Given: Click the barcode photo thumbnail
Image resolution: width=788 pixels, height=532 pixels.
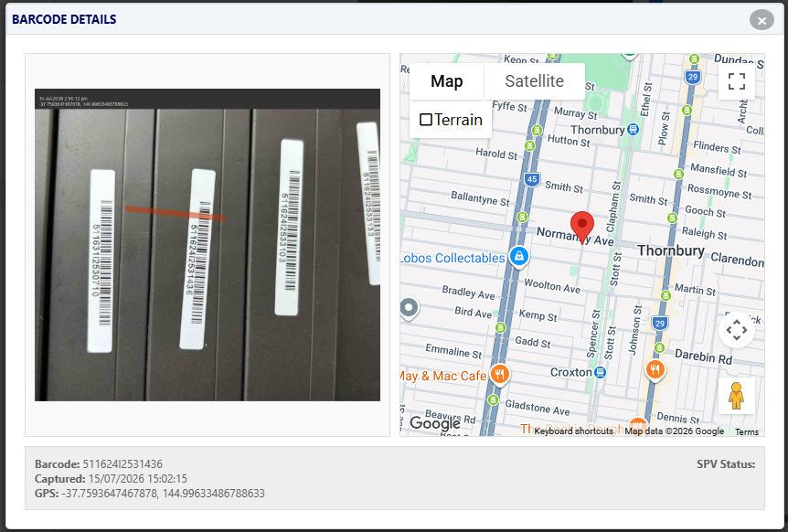Looking at the screenshot, I should tap(207, 245).
